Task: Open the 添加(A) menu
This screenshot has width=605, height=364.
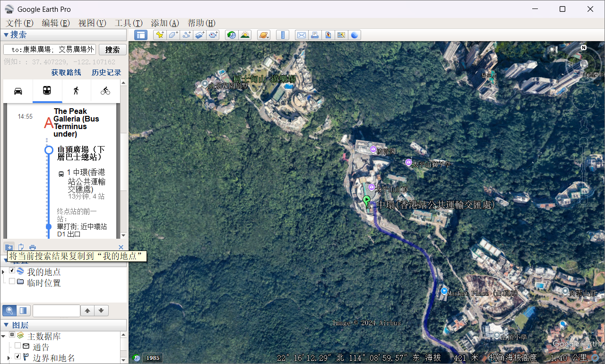Action: [x=165, y=23]
